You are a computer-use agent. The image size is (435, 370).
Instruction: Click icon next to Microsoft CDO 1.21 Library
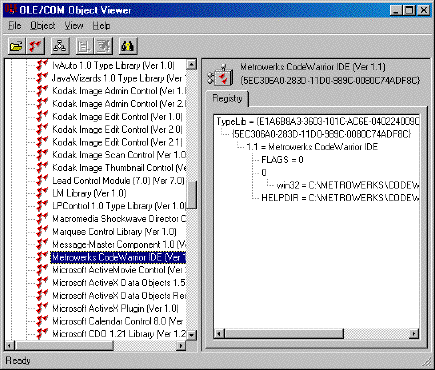click(x=42, y=334)
